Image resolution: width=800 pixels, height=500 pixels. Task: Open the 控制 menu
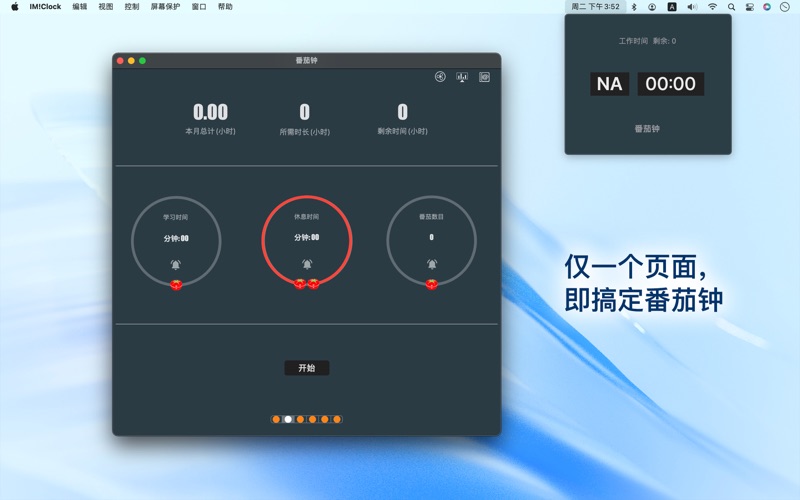pyautogui.click(x=132, y=7)
